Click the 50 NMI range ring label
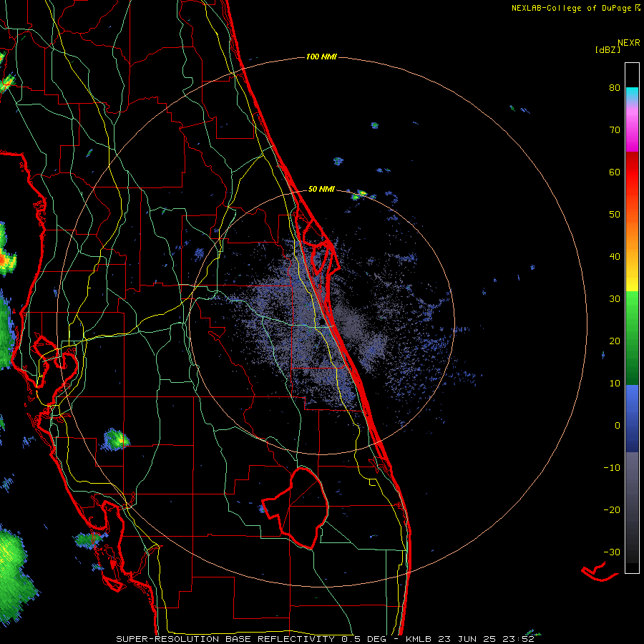Viewport: 644px width, 644px height. pos(321,189)
